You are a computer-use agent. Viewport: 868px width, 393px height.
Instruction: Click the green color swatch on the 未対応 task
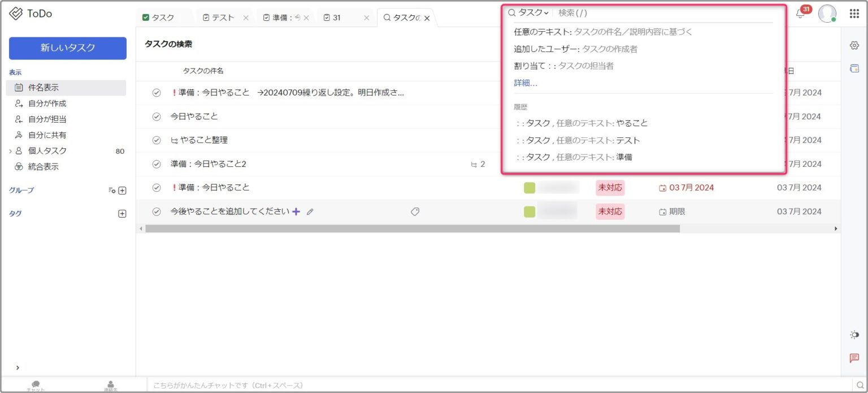click(x=529, y=187)
